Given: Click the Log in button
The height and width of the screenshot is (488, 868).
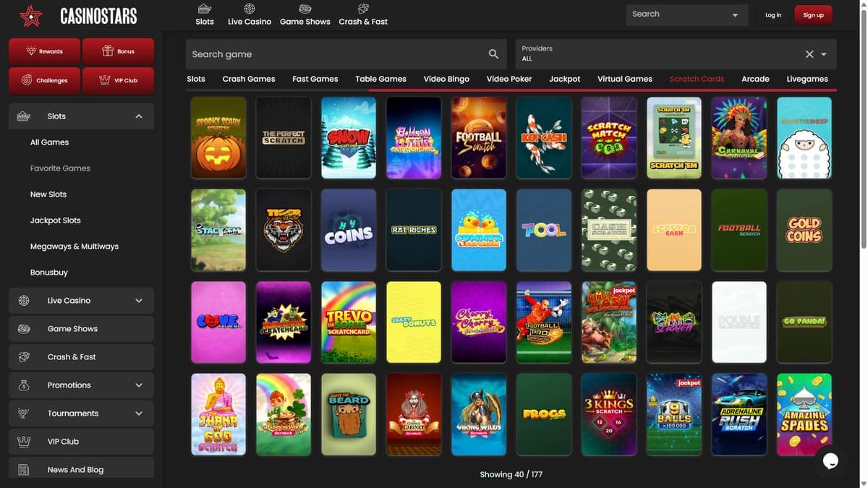Looking at the screenshot, I should [x=773, y=15].
